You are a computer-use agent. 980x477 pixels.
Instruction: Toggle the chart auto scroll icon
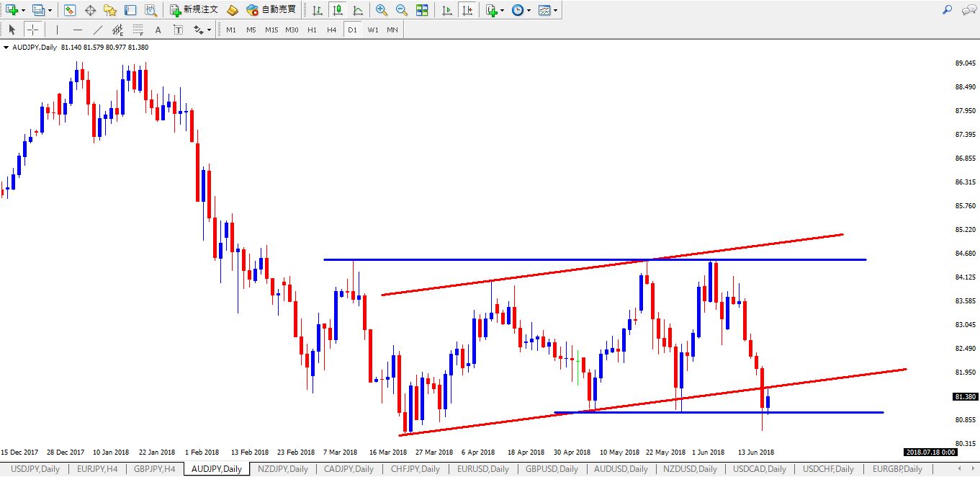click(447, 10)
